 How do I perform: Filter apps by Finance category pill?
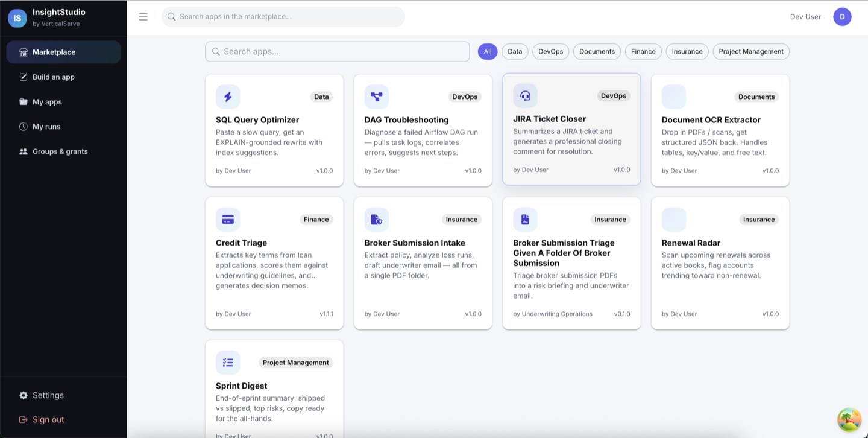coord(643,52)
